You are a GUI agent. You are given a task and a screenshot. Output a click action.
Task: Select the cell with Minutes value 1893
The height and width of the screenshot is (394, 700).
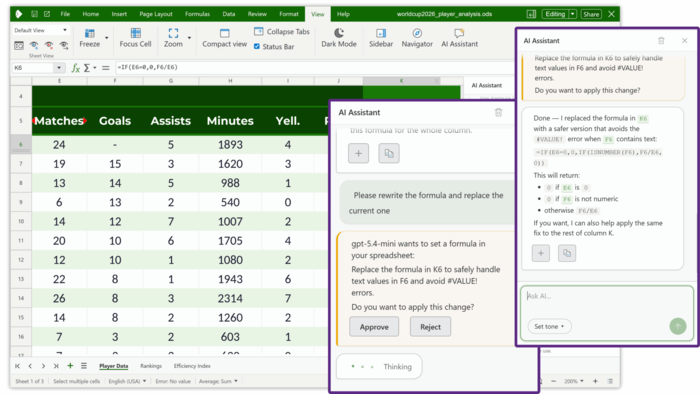point(230,145)
